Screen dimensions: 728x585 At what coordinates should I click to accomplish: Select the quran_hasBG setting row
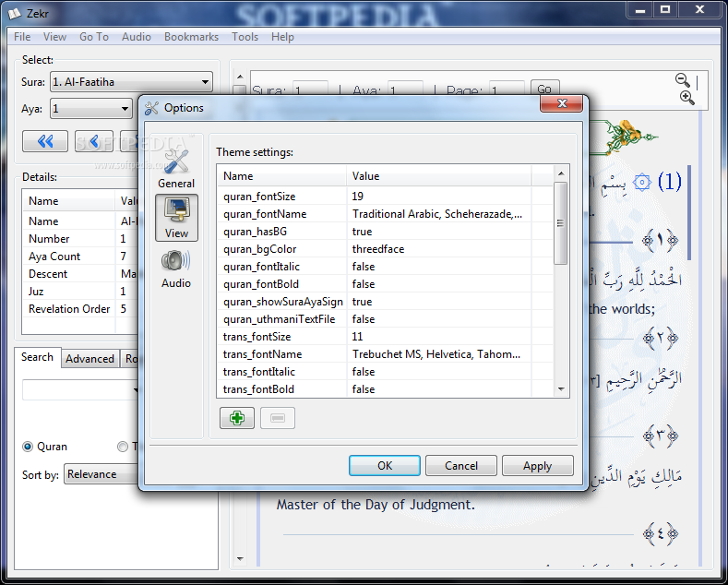point(386,232)
